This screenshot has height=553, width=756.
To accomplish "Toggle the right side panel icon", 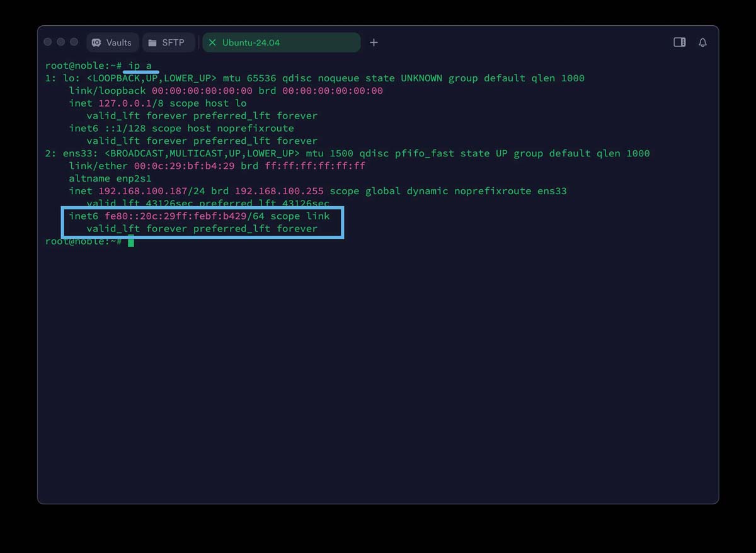I will (679, 42).
